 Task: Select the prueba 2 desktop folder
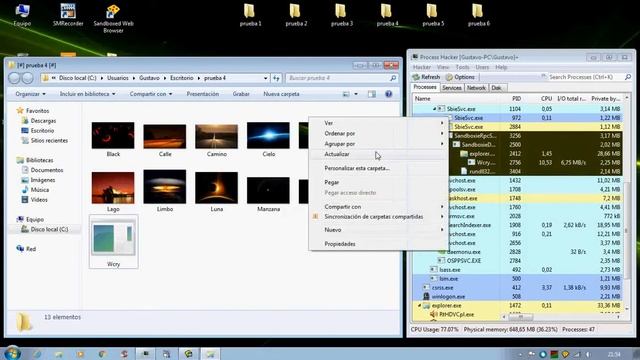click(296, 15)
